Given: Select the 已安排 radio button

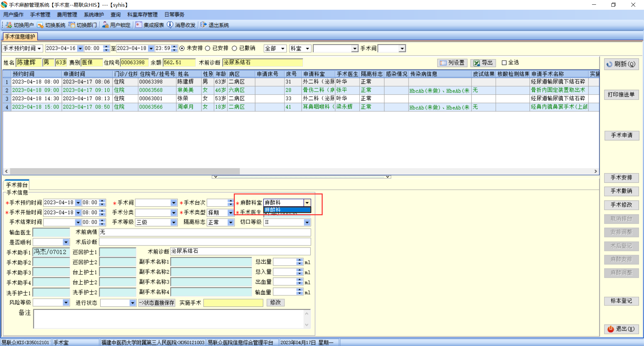Looking at the screenshot, I should (x=208, y=48).
